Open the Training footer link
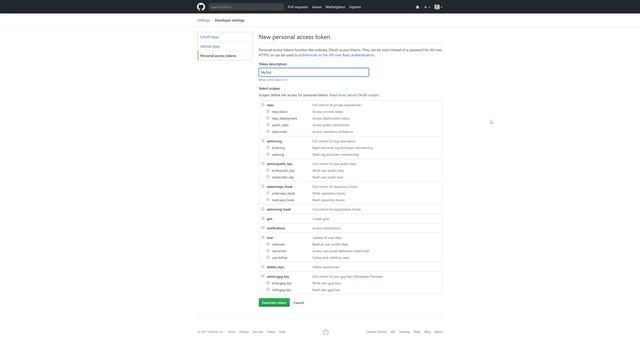640x360 pixels. point(404,332)
